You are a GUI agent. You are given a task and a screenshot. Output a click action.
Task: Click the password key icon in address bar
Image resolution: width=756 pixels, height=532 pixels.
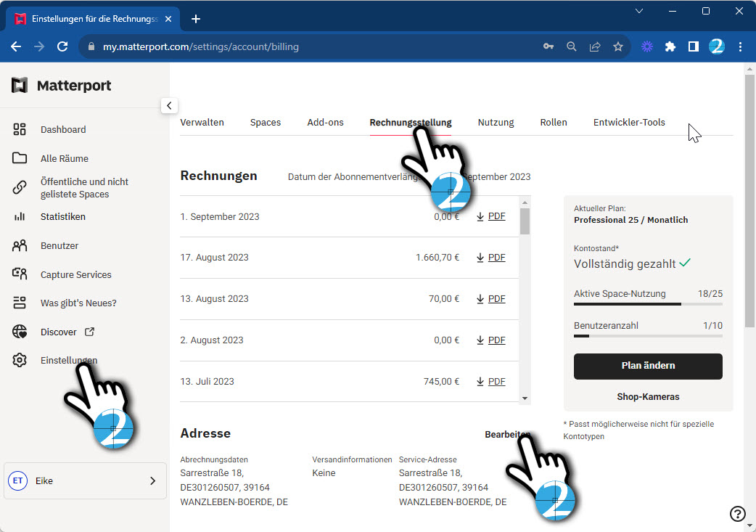548,46
